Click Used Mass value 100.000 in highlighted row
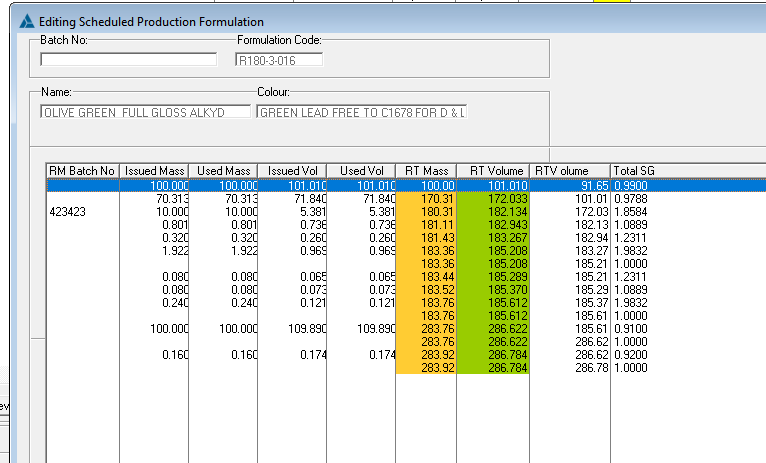The height and width of the screenshot is (463, 766). pyautogui.click(x=238, y=186)
